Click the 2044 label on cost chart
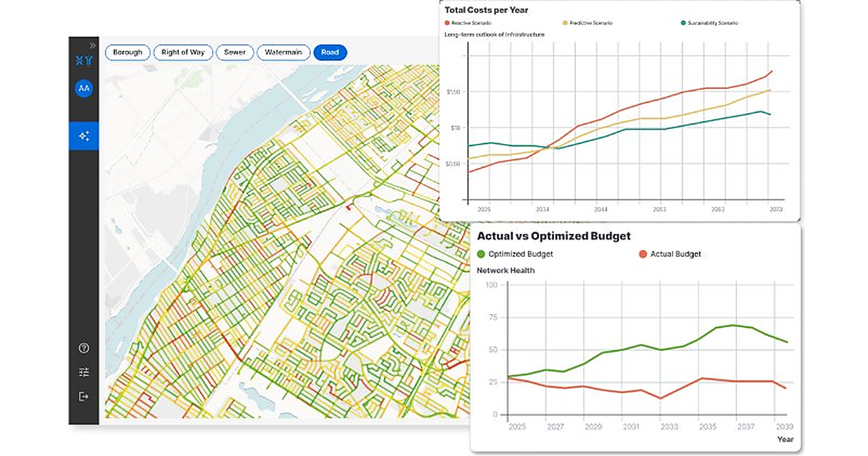The height and width of the screenshot is (456, 868). point(600,208)
